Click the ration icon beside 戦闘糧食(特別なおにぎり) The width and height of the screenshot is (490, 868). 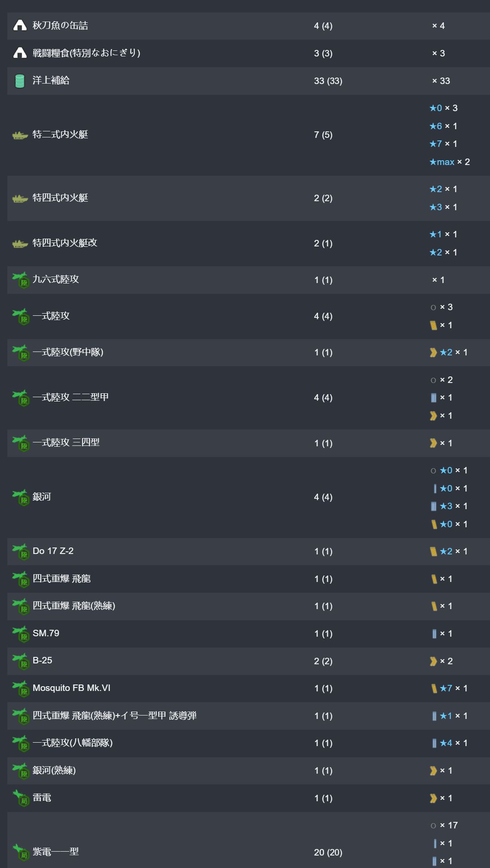click(20, 53)
